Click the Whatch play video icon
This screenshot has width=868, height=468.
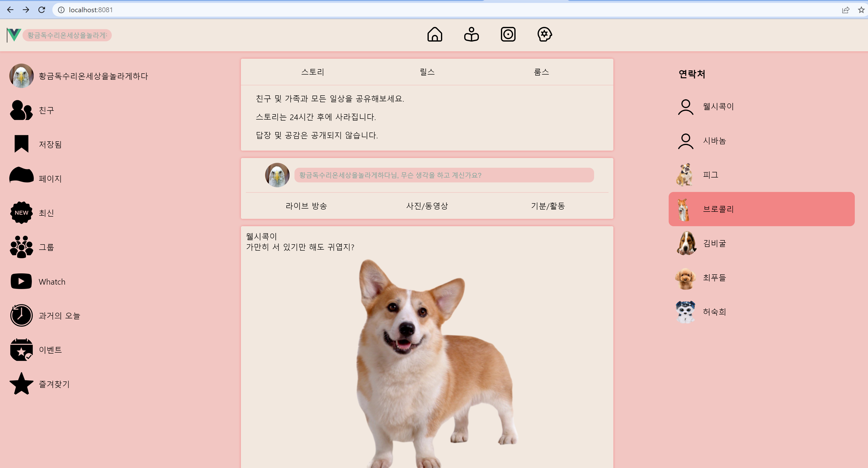point(21,281)
